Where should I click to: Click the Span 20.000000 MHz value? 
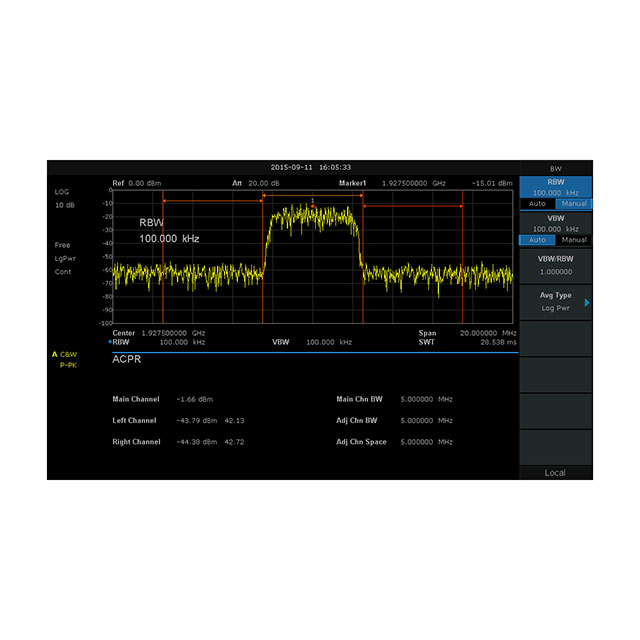tap(487, 332)
